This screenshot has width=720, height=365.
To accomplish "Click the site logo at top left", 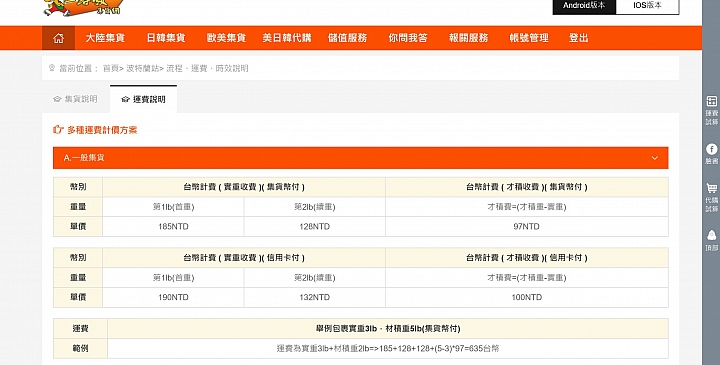I will (83, 7).
